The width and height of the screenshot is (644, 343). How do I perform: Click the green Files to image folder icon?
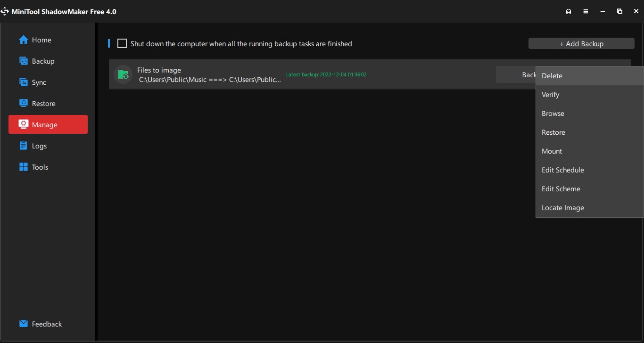click(x=123, y=74)
